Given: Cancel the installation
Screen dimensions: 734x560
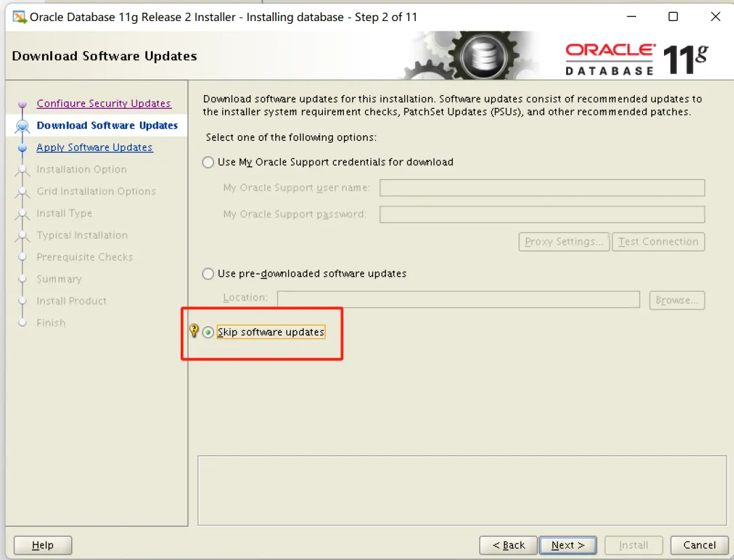Looking at the screenshot, I should 699,545.
